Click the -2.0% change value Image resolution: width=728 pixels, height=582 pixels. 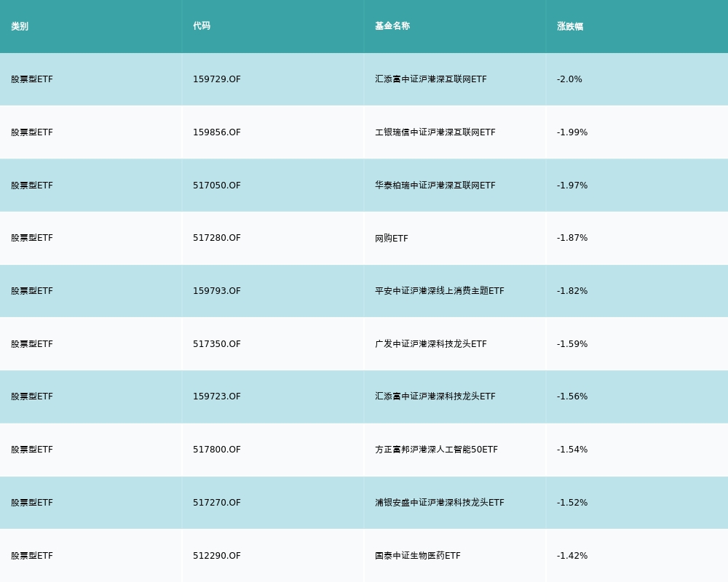coord(569,79)
